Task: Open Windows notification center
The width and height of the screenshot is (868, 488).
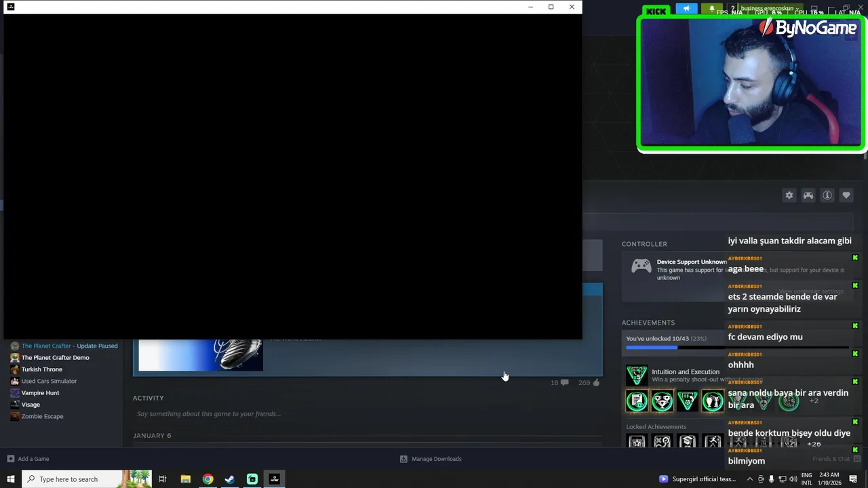Action: [x=853, y=479]
